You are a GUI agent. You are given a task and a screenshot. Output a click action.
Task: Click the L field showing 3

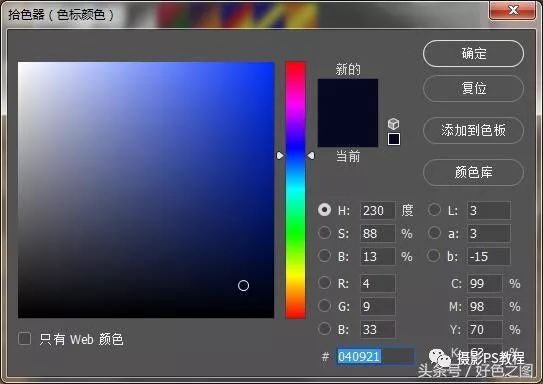pyautogui.click(x=489, y=211)
